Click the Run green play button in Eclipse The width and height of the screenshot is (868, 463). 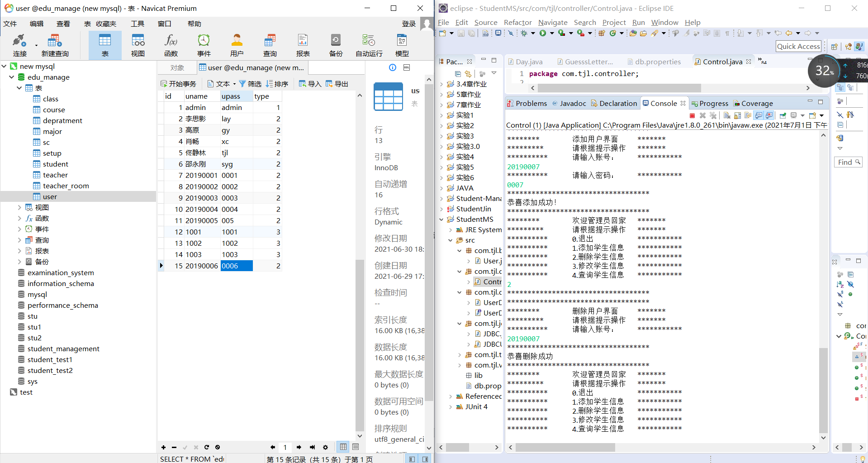[543, 33]
